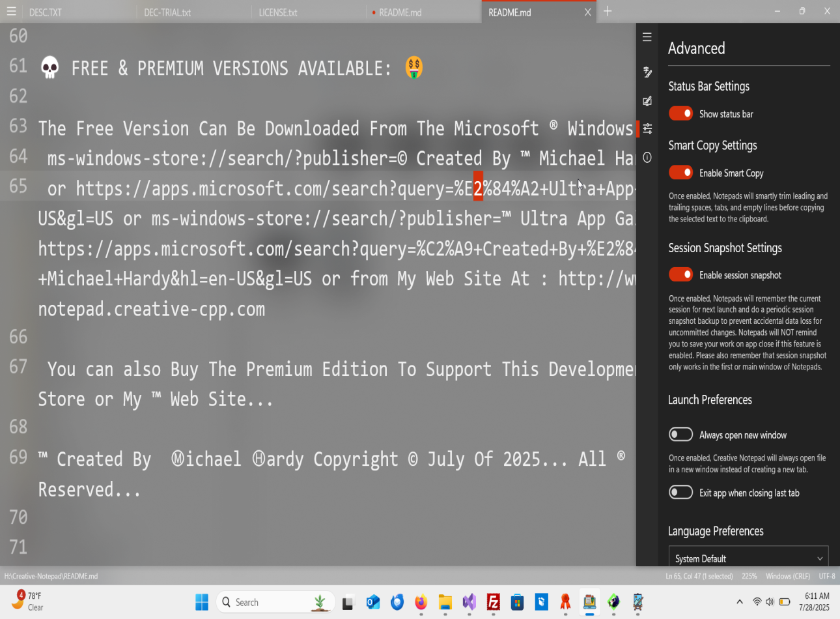Open the main menu hamburger in the title bar

(11, 11)
